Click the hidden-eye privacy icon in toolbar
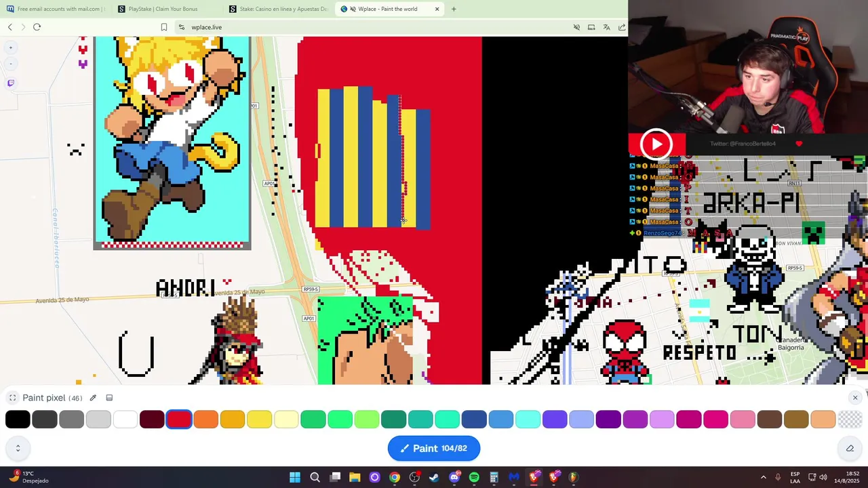Viewport: 868px width, 488px height. pyautogui.click(x=576, y=27)
